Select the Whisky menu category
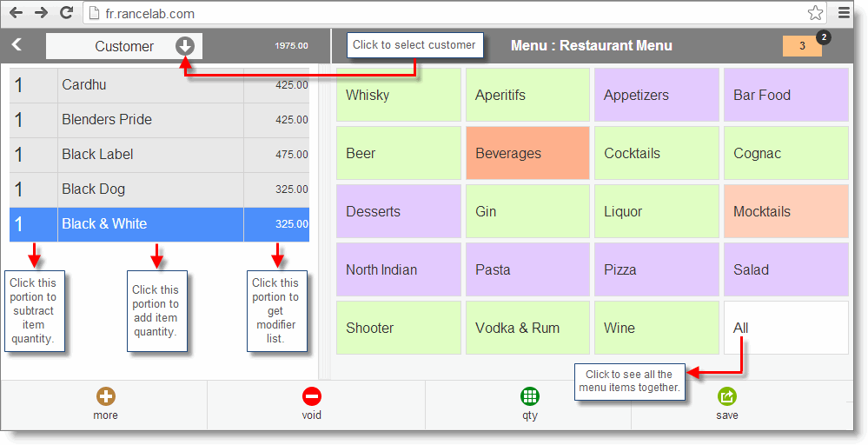Viewport: 868px width, 445px height. (399, 95)
